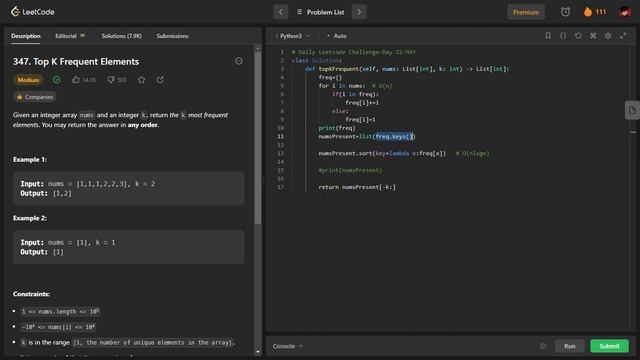
Task: Share the problem link icon
Action: click(x=160, y=80)
